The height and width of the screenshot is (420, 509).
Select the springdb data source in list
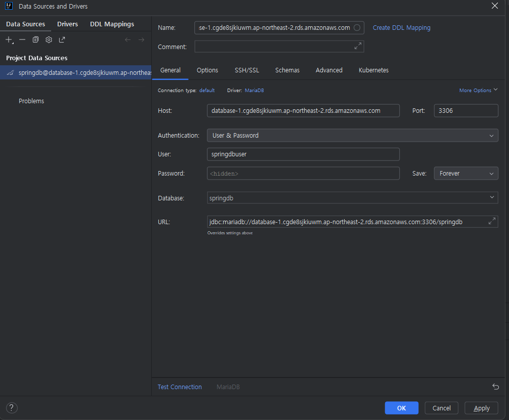tap(75, 72)
